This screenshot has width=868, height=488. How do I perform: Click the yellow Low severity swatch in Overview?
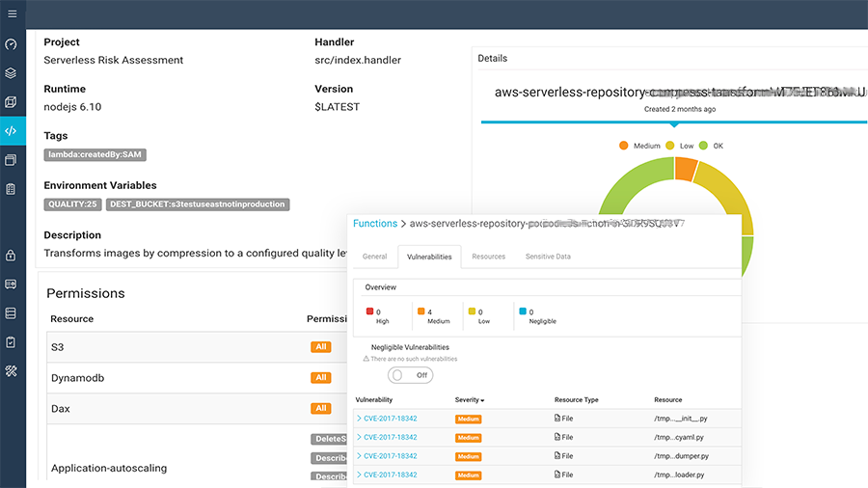point(473,311)
